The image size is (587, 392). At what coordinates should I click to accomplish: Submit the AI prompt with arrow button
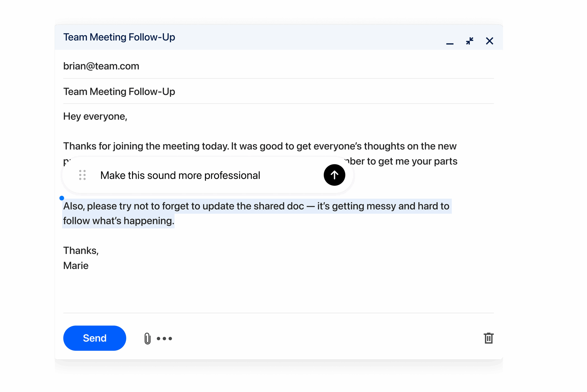tap(334, 175)
